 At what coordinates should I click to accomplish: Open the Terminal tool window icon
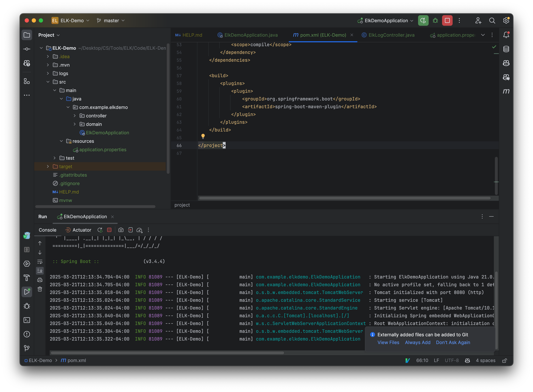click(27, 320)
